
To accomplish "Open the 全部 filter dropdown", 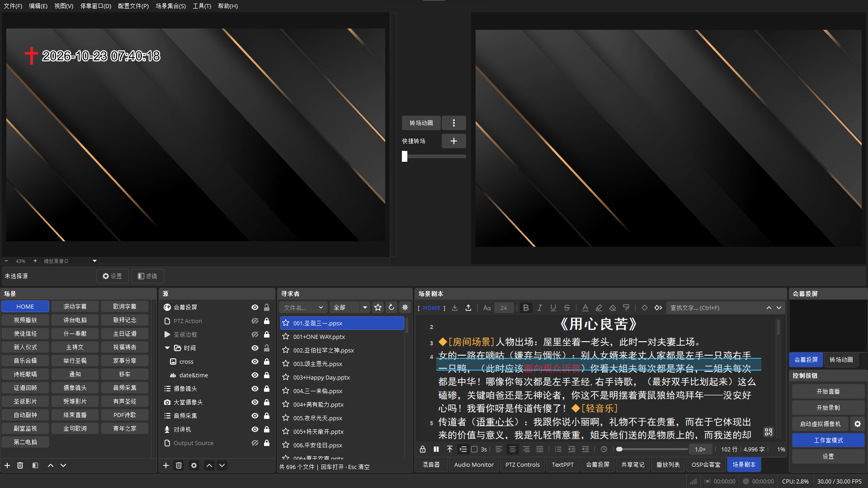I will point(349,307).
